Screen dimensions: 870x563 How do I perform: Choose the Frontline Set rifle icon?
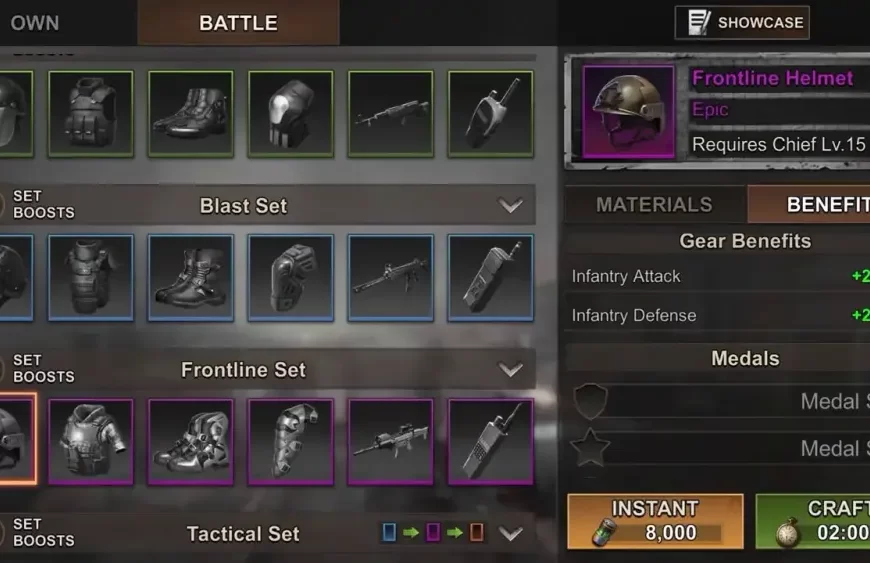[391, 442]
